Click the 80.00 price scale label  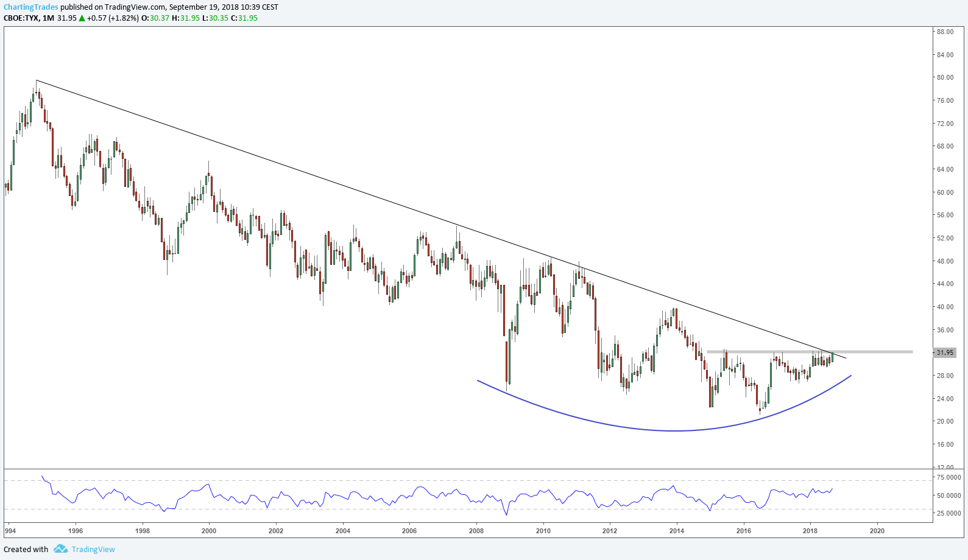coord(945,77)
